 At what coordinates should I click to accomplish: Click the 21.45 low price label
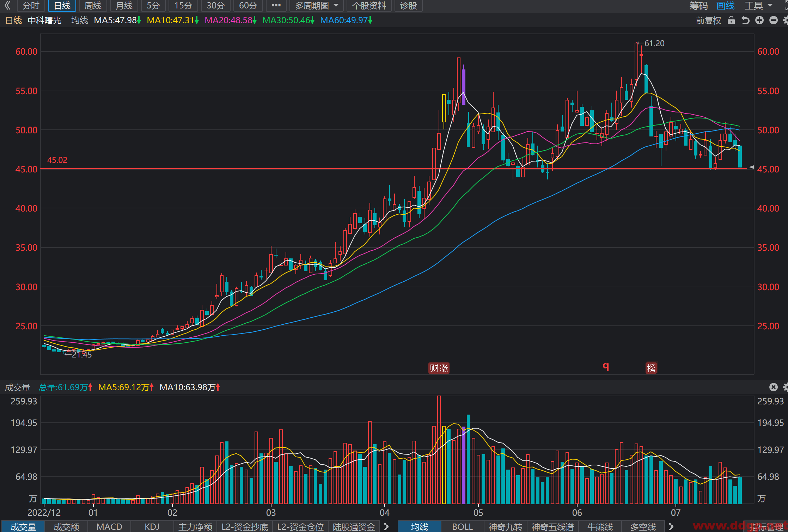[82, 355]
